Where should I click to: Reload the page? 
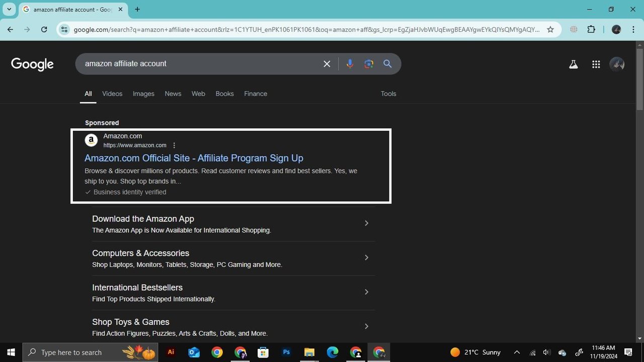[x=44, y=30]
